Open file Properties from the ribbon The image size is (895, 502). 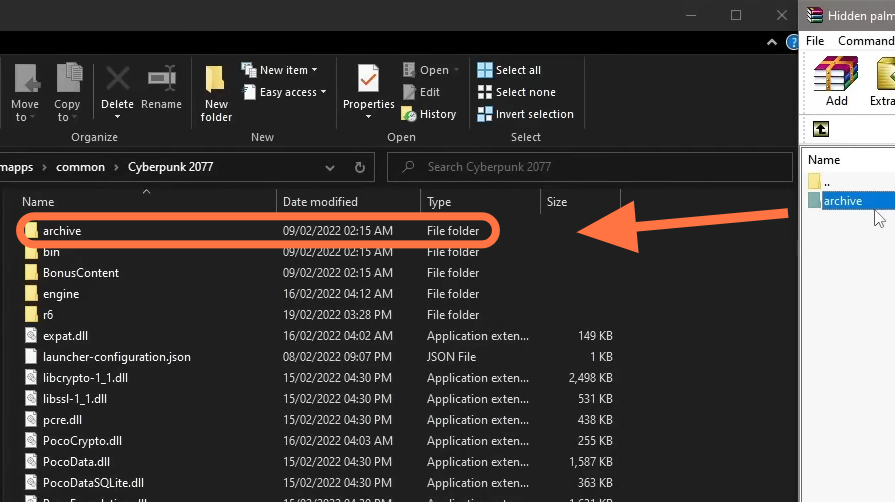[368, 89]
